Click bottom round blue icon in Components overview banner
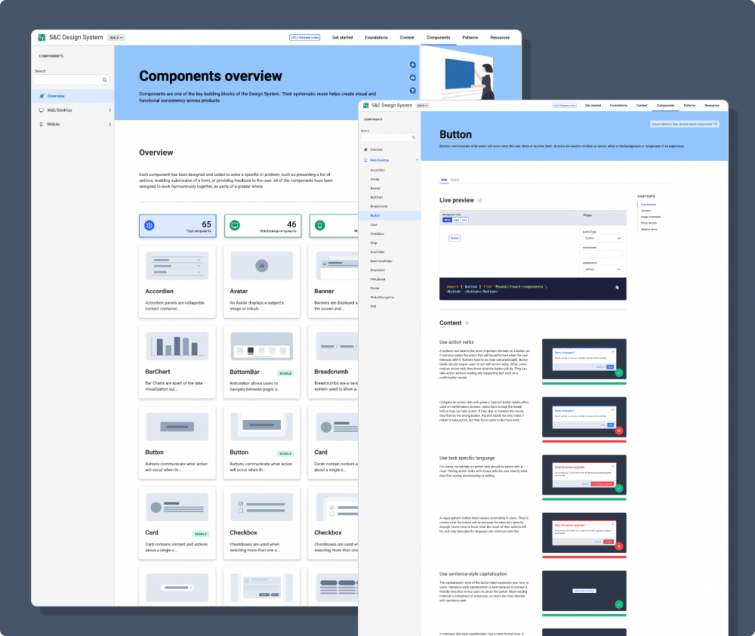This screenshot has width=755, height=636. point(413,91)
